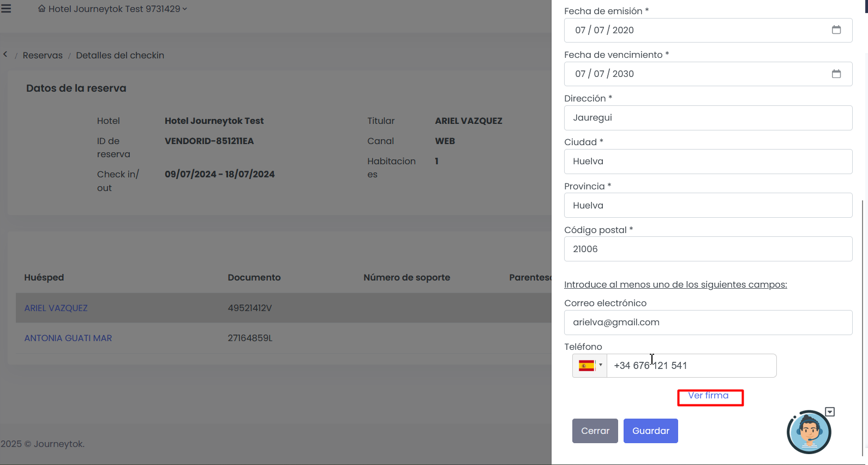The height and width of the screenshot is (465, 868).
Task: Click the Teléfono number field
Action: click(x=691, y=366)
